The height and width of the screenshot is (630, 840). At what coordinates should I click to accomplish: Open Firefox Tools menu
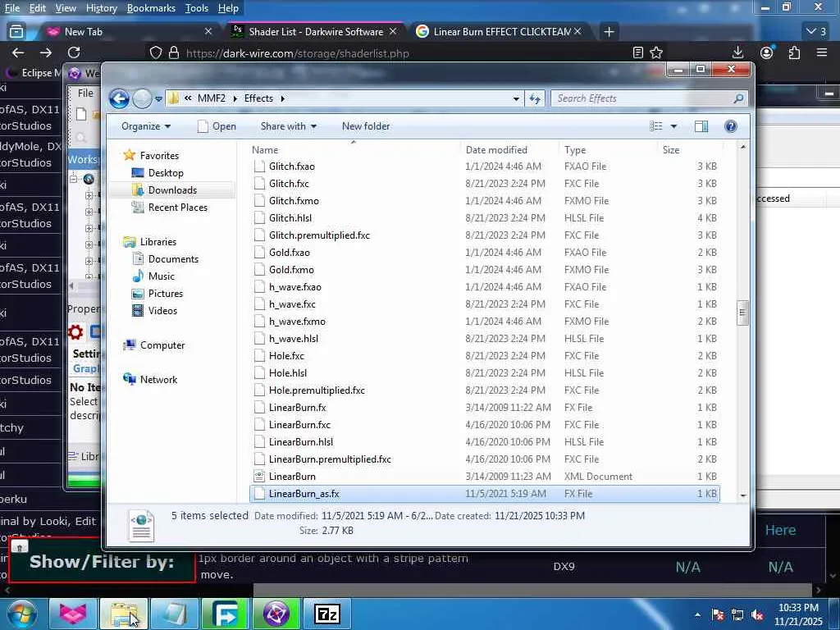(x=197, y=8)
